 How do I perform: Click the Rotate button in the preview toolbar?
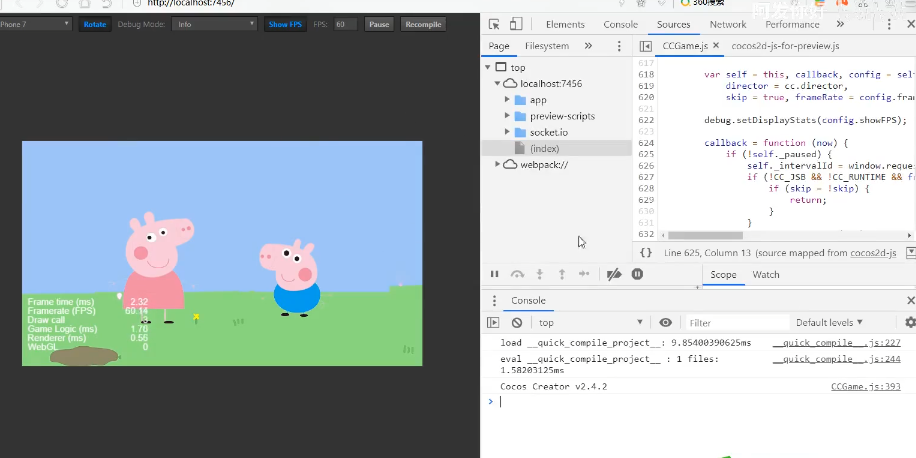[x=95, y=25]
